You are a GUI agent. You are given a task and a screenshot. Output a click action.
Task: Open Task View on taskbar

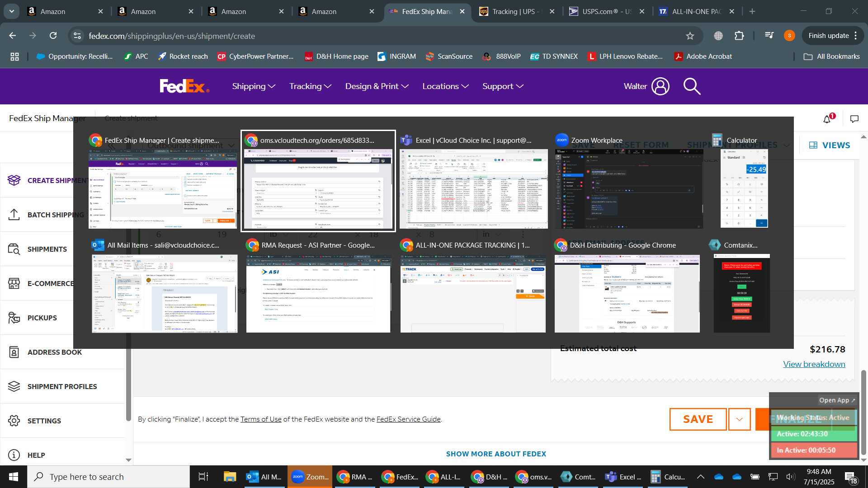tap(203, 477)
